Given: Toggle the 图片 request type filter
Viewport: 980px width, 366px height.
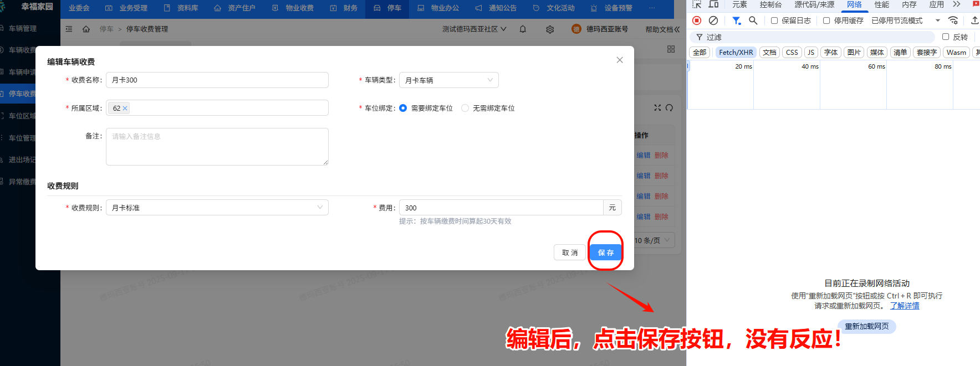Looking at the screenshot, I should point(854,53).
